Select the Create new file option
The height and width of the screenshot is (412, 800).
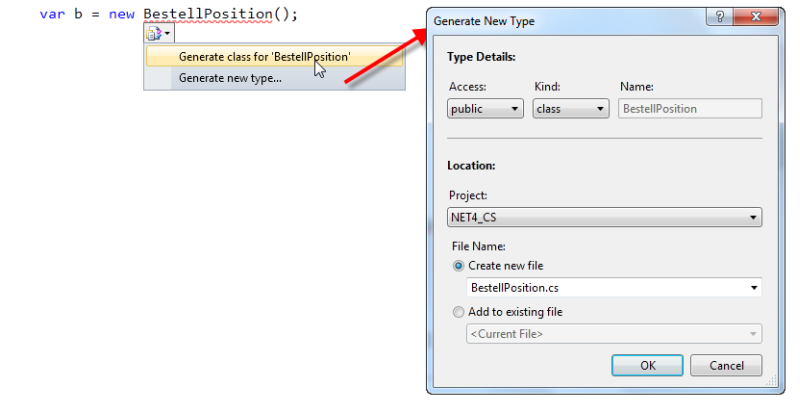pos(460,265)
